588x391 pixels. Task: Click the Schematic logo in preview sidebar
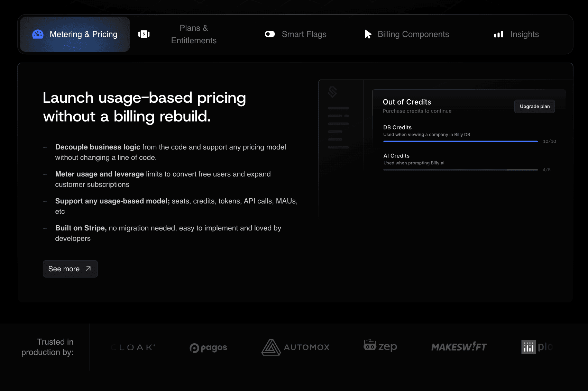pyautogui.click(x=332, y=92)
